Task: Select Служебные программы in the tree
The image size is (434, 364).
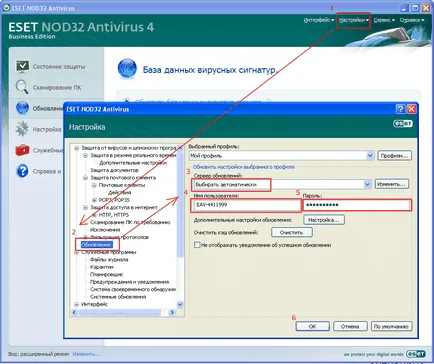Action: [109, 252]
